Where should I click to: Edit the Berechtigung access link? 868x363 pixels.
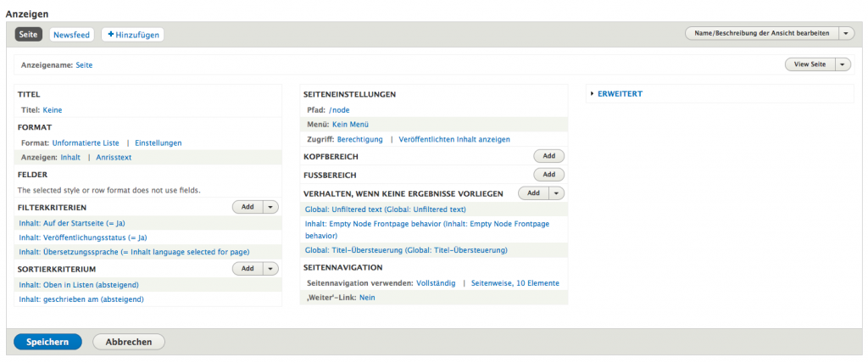click(x=359, y=139)
